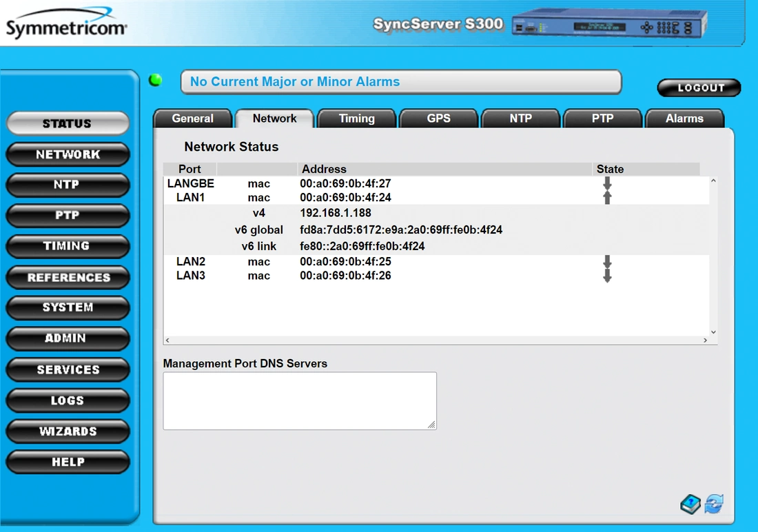This screenshot has width=758, height=532.
Task: Click the LANGBE port down-state arrow
Action: click(607, 183)
